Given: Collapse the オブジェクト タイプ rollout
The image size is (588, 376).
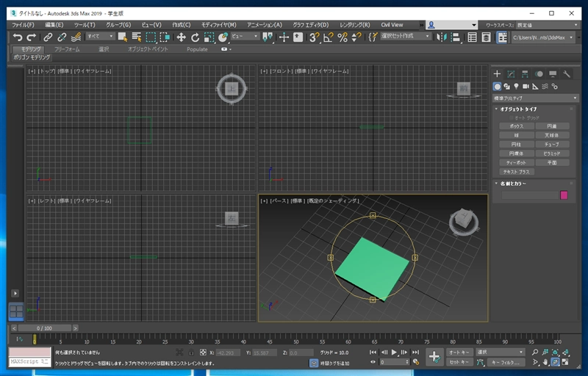Looking at the screenshot, I should coord(518,109).
